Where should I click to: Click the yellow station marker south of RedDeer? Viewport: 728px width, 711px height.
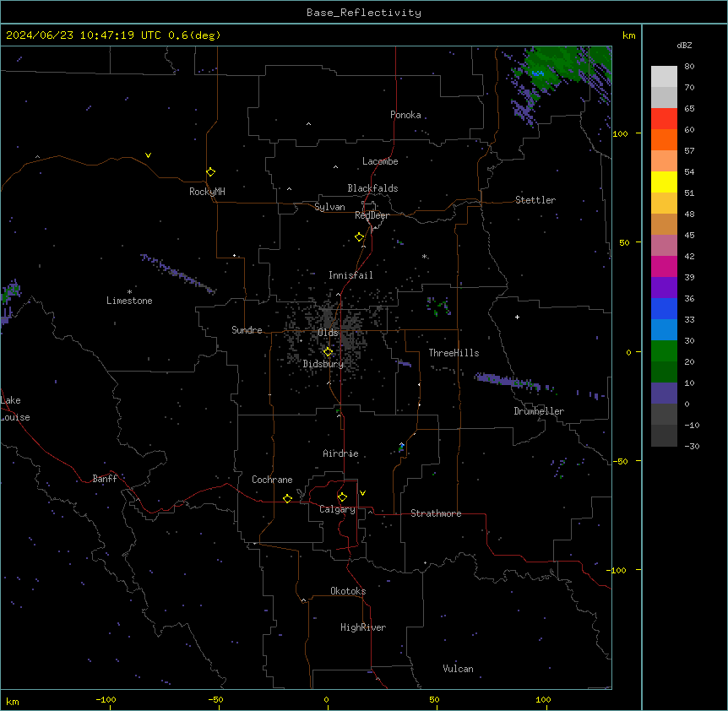[x=360, y=236]
